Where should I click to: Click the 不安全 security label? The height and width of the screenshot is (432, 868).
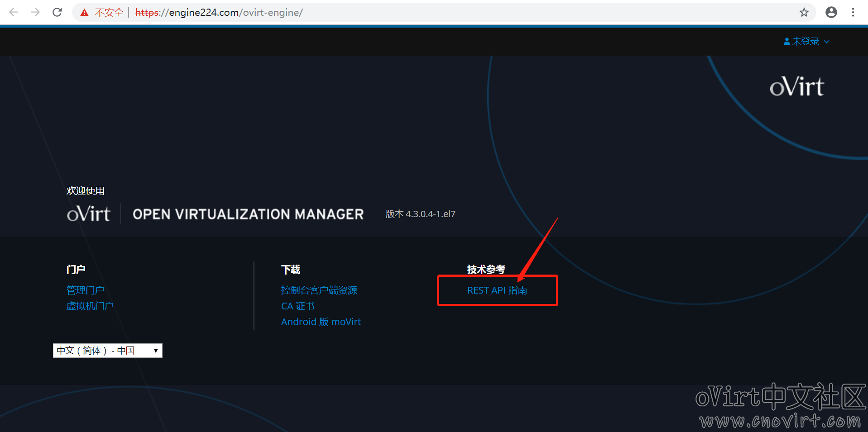pyautogui.click(x=109, y=13)
